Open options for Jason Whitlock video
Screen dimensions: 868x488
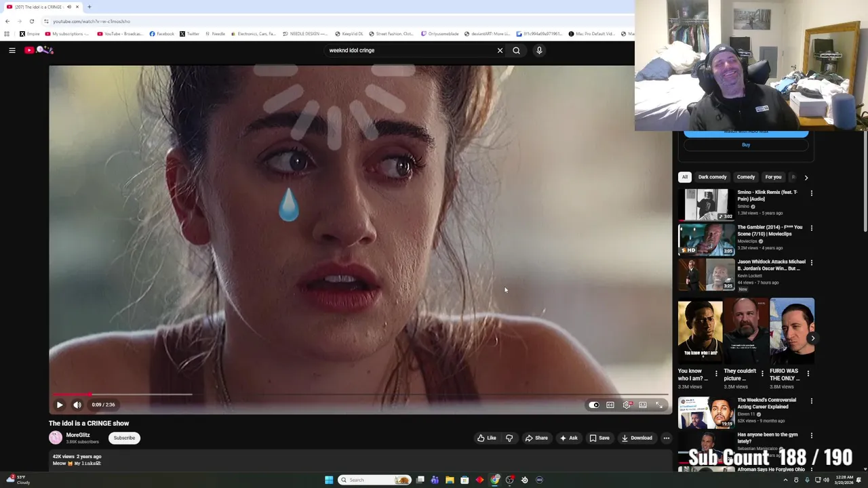[x=811, y=262]
